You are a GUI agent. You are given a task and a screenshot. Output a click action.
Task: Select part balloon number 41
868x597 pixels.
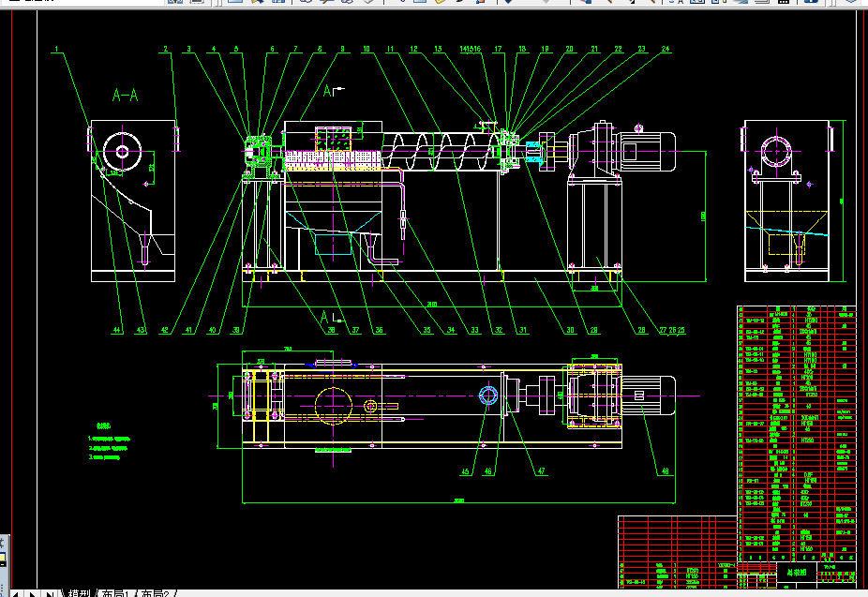(188, 330)
